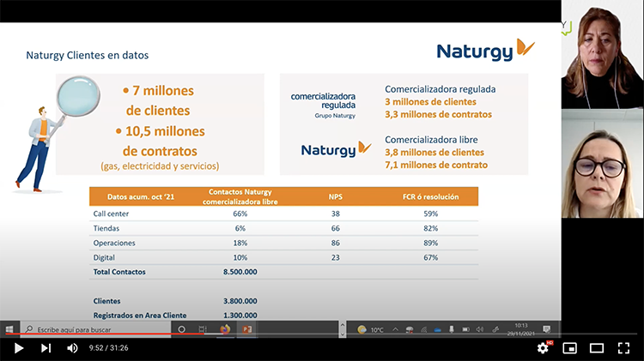
Task: Open Firefox from the taskbar
Action: pyautogui.click(x=225, y=329)
